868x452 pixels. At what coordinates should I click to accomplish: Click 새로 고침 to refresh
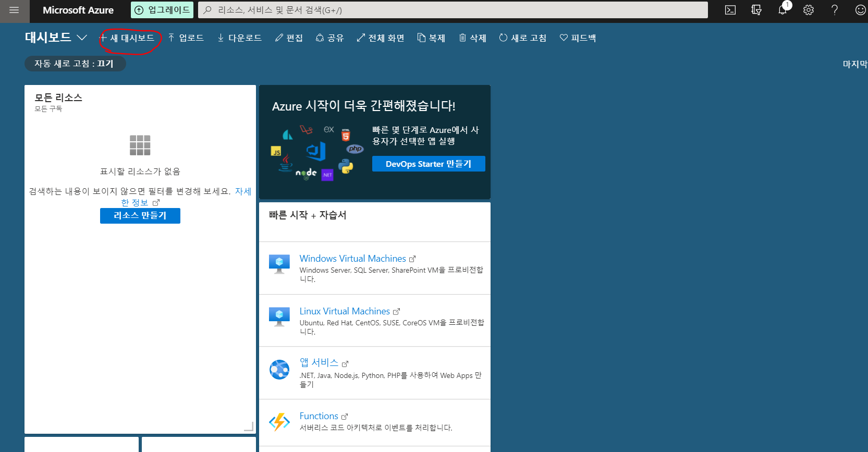coord(523,38)
